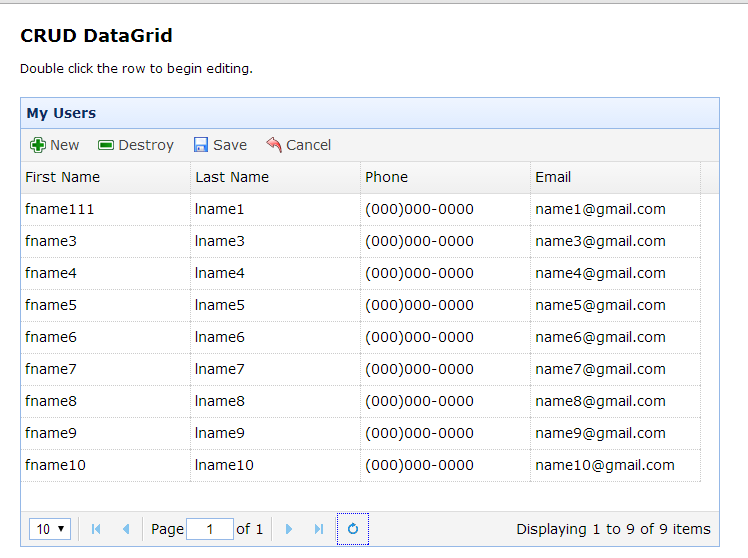The width and height of the screenshot is (748, 558).
Task: Refresh the grid with reload button
Action: pos(352,529)
